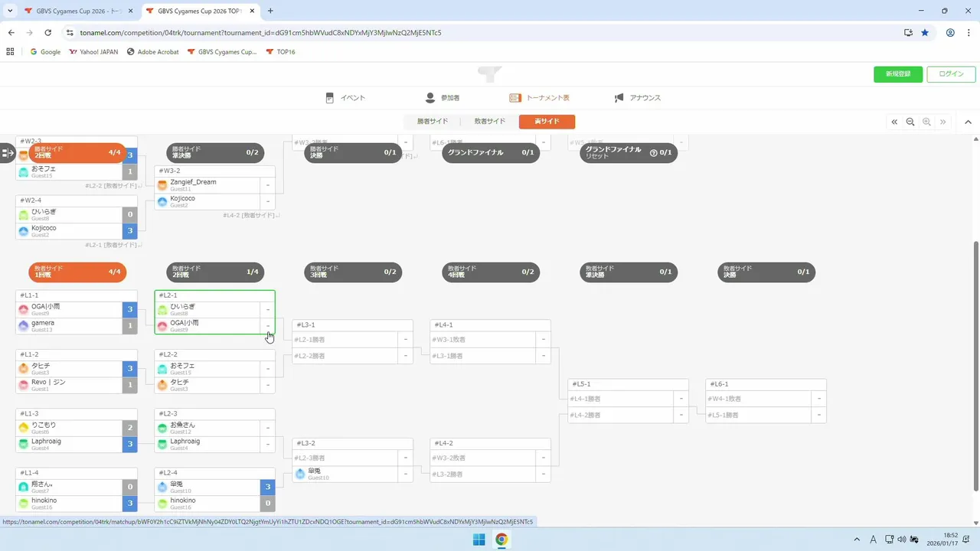
Task: Open the イベント tab
Action: pyautogui.click(x=345, y=98)
